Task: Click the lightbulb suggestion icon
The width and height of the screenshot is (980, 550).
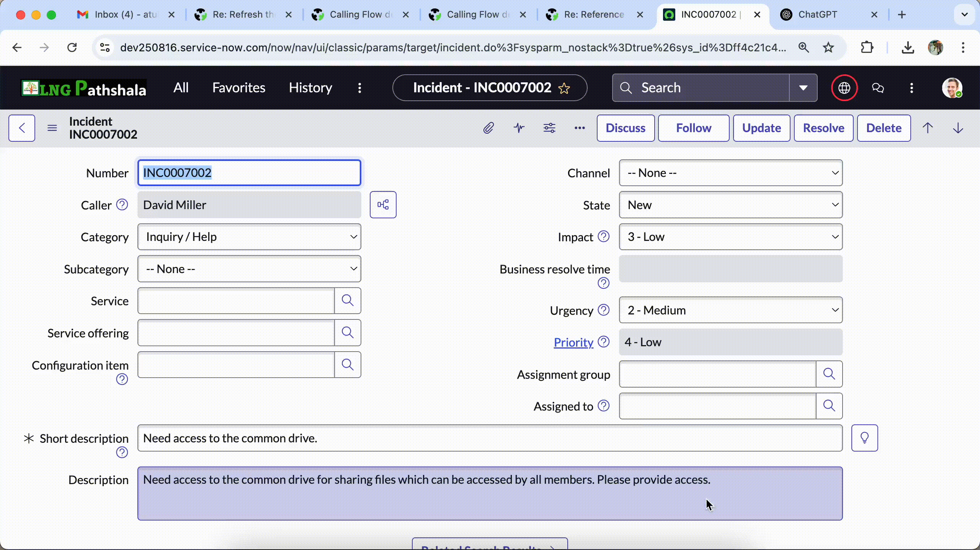Action: pyautogui.click(x=864, y=438)
